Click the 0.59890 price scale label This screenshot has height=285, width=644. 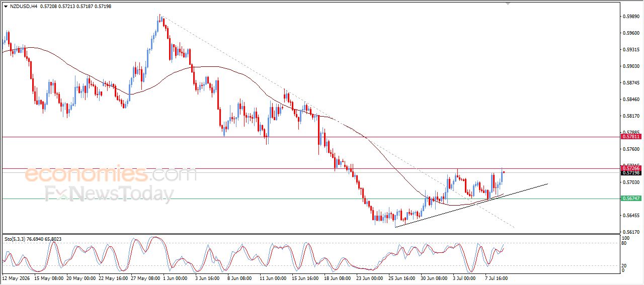(631, 17)
